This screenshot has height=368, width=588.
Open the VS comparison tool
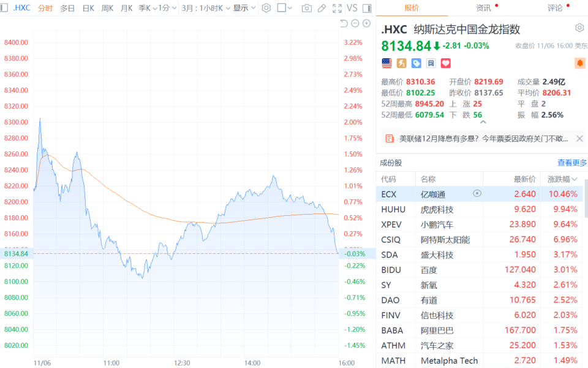coord(352,8)
